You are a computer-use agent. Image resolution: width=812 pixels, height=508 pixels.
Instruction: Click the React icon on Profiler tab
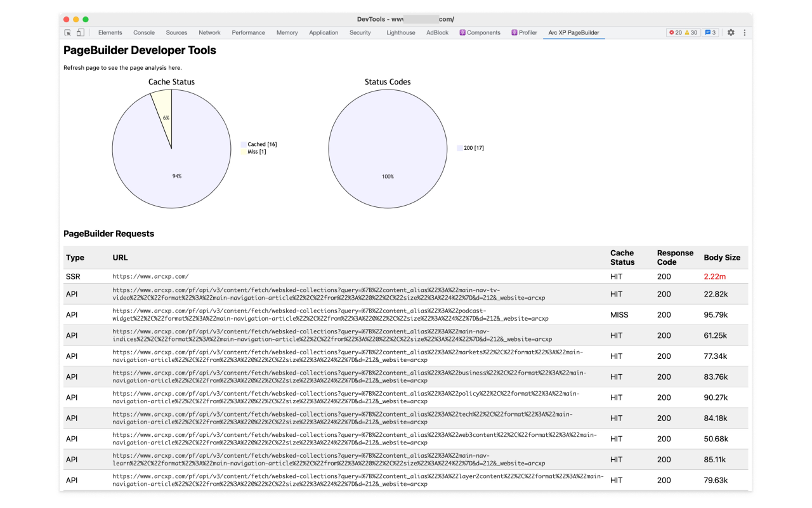point(514,32)
